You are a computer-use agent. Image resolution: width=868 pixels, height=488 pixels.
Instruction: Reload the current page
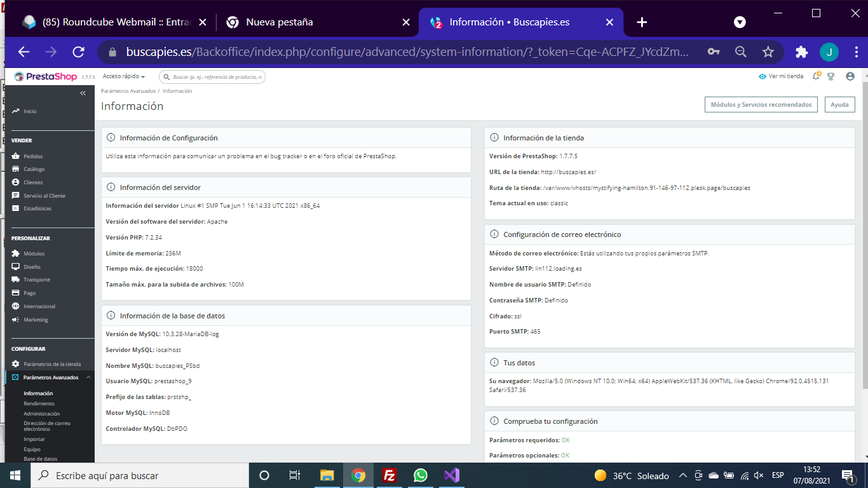tap(78, 52)
